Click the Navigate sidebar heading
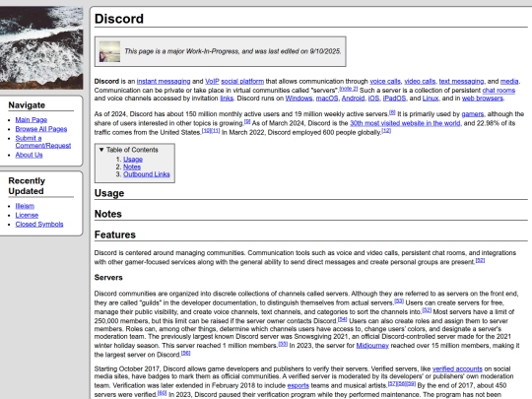This screenshot has height=399, width=532. pos(27,105)
